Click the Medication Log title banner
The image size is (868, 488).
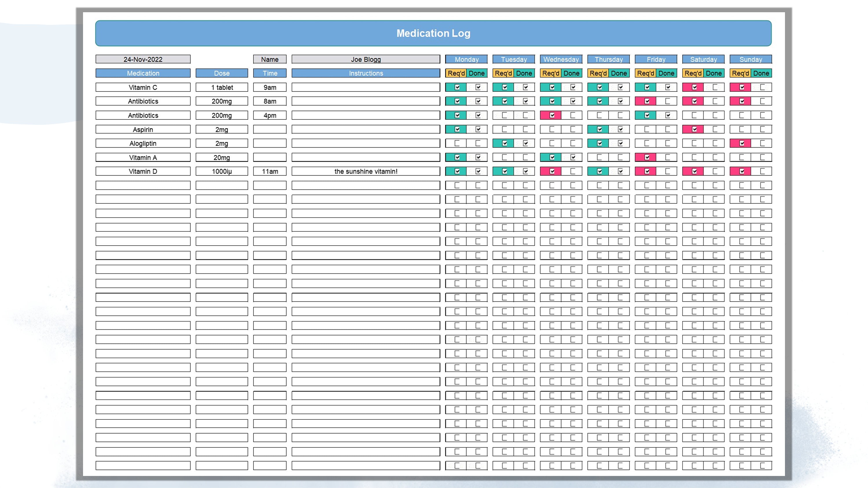(433, 33)
